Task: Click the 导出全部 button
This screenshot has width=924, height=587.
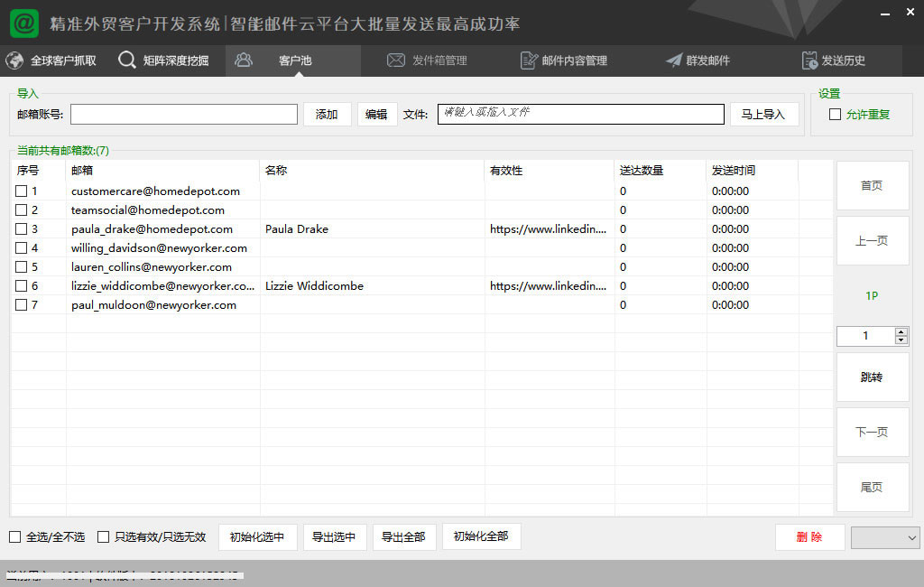Action: (x=402, y=536)
